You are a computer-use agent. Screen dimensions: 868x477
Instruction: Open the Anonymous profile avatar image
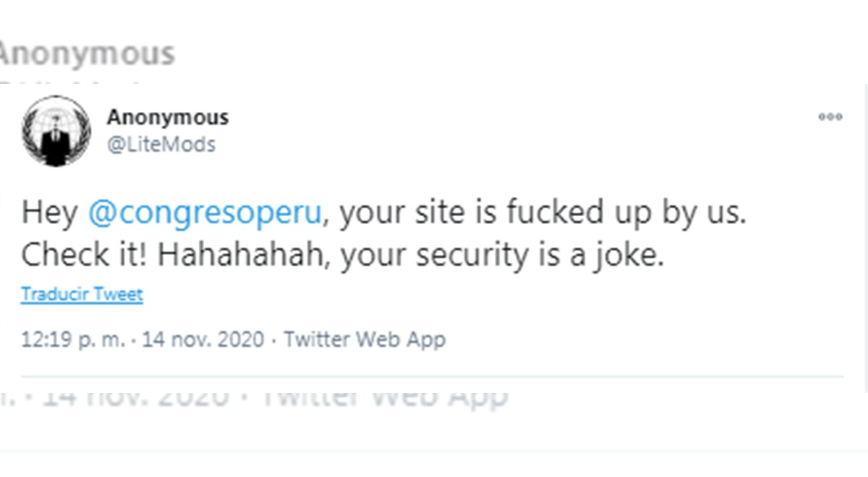(56, 131)
